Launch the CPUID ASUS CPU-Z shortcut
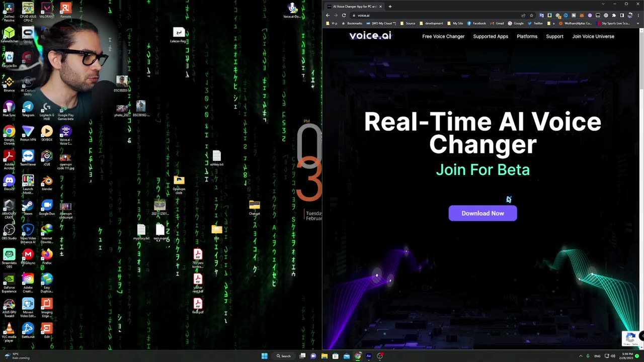 tap(28, 11)
